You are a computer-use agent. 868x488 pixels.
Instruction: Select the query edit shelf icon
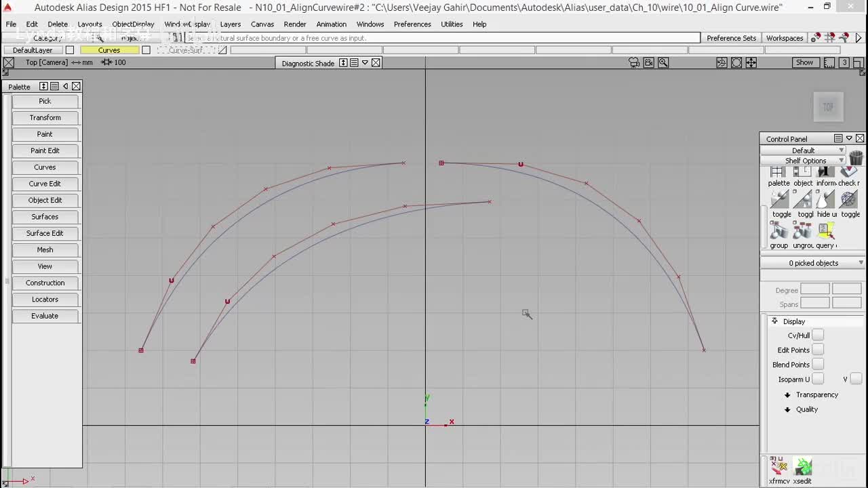click(x=825, y=230)
